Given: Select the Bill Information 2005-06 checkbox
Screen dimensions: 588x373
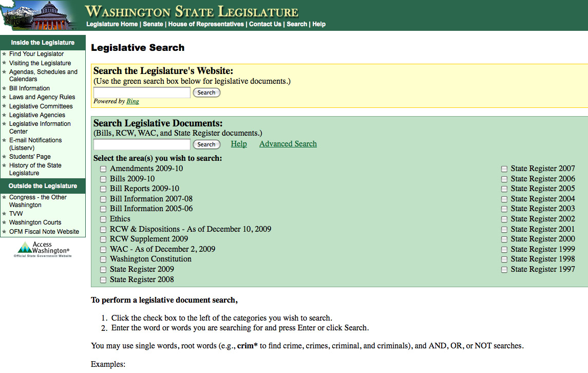Looking at the screenshot, I should [103, 209].
